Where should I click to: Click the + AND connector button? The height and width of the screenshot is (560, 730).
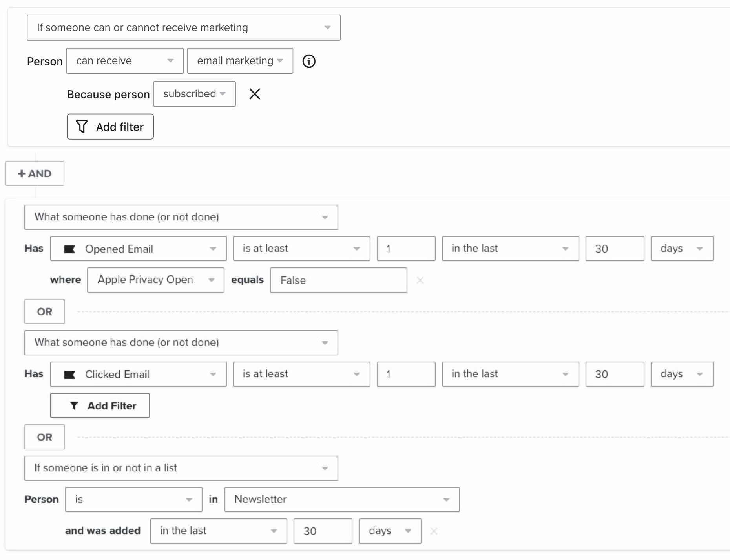pyautogui.click(x=35, y=173)
